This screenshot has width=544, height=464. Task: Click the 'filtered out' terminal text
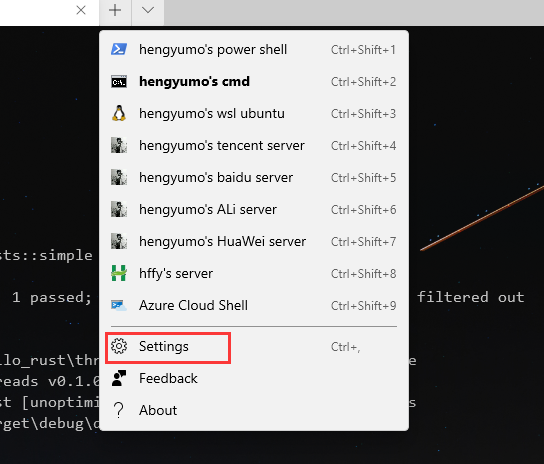[x=471, y=297]
